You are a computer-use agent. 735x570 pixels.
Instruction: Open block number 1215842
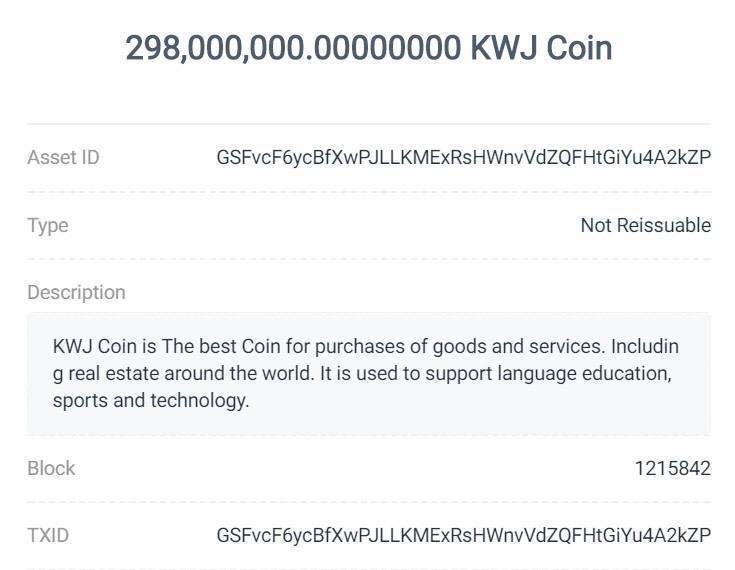click(672, 468)
